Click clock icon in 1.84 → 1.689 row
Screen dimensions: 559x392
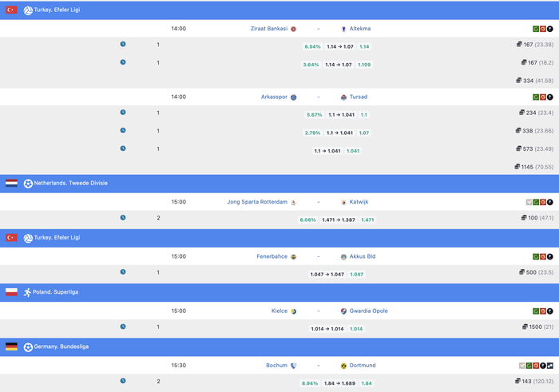tap(123, 381)
